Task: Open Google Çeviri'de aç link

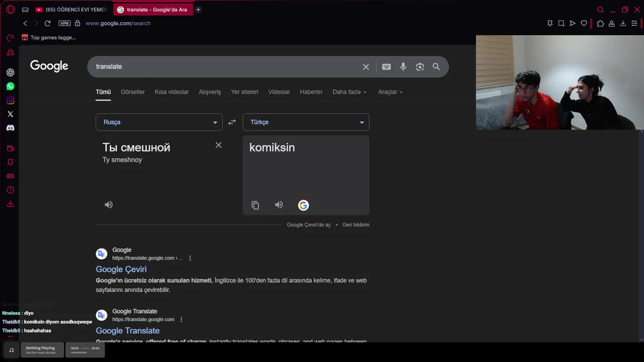Action: click(309, 225)
